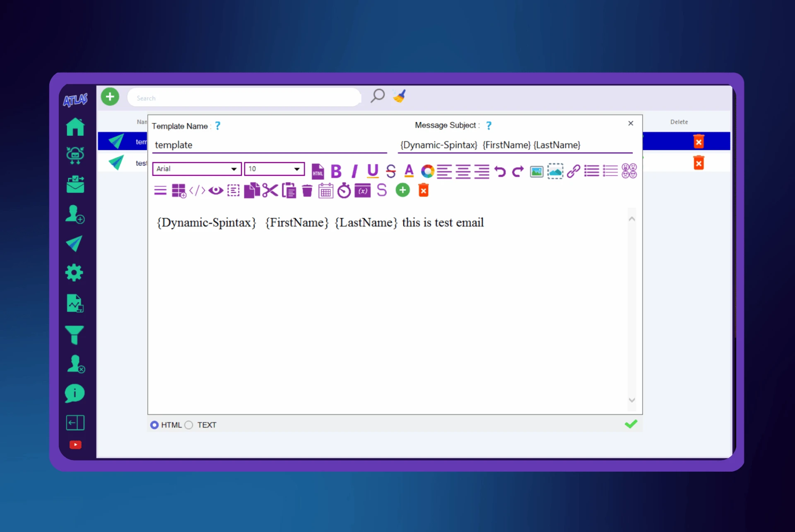Toggle preview with the eye icon

[x=216, y=191]
